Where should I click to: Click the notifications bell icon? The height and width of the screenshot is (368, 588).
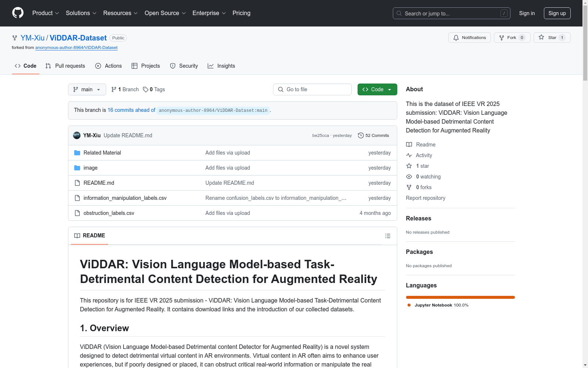456,38
